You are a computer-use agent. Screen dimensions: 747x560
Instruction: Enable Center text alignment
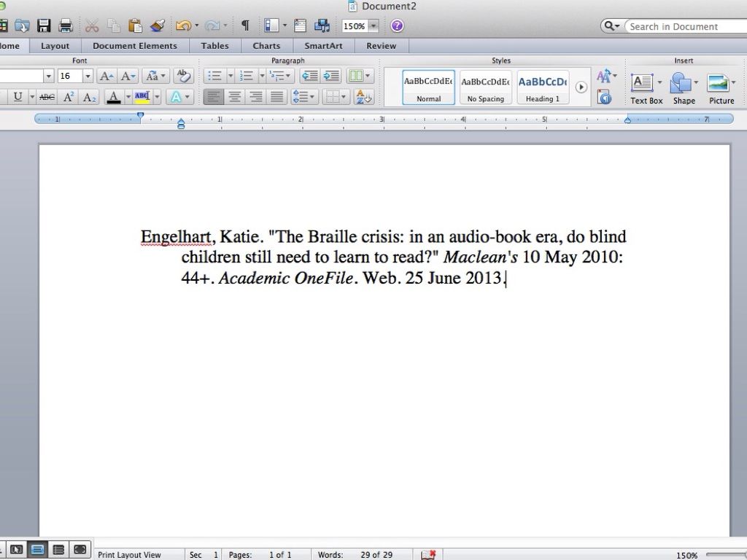[x=234, y=96]
